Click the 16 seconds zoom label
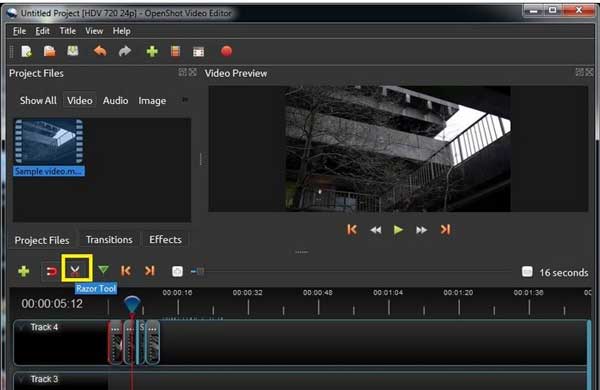 coord(564,273)
